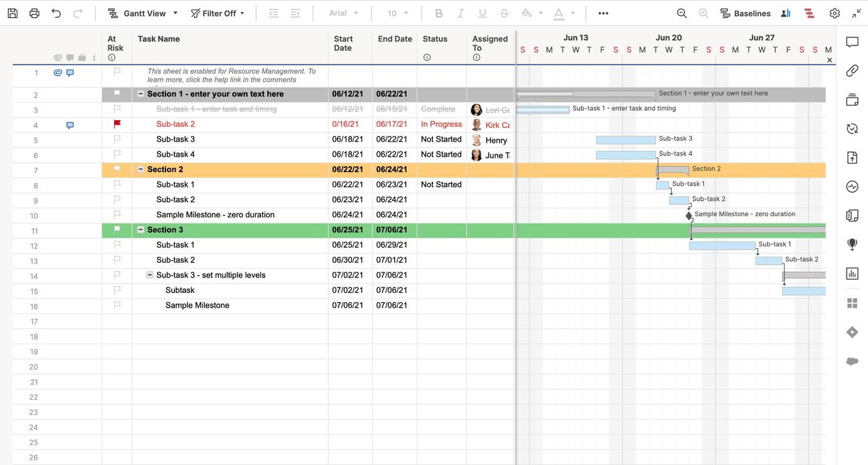Image resolution: width=868 pixels, height=465 pixels.
Task: Open the Activity Log in sidebar
Action: pos(852,187)
